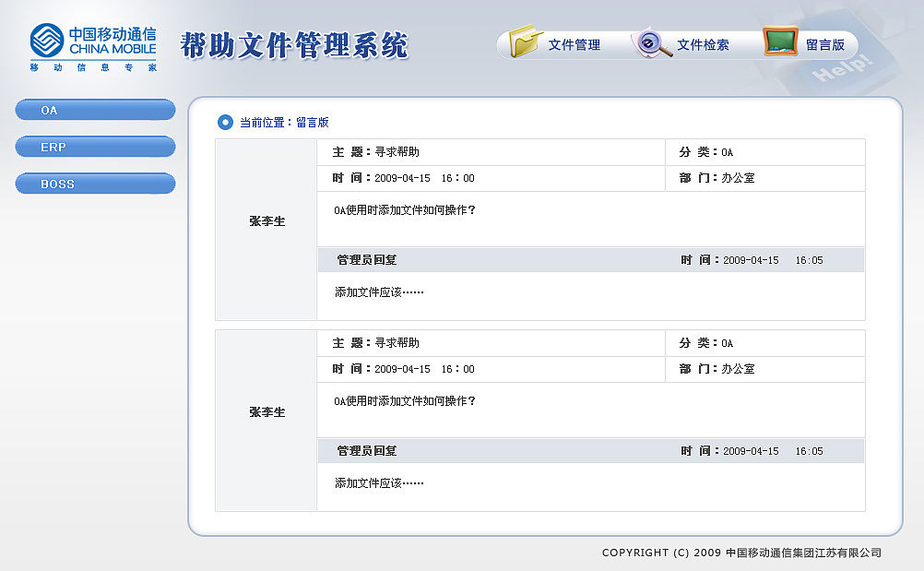924x571 pixels.
Task: Open the OA sidebar button
Action: (95, 109)
